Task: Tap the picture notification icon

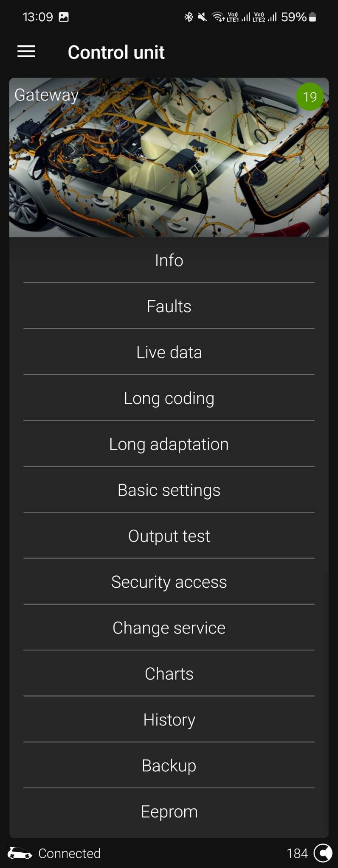Action: (x=64, y=17)
